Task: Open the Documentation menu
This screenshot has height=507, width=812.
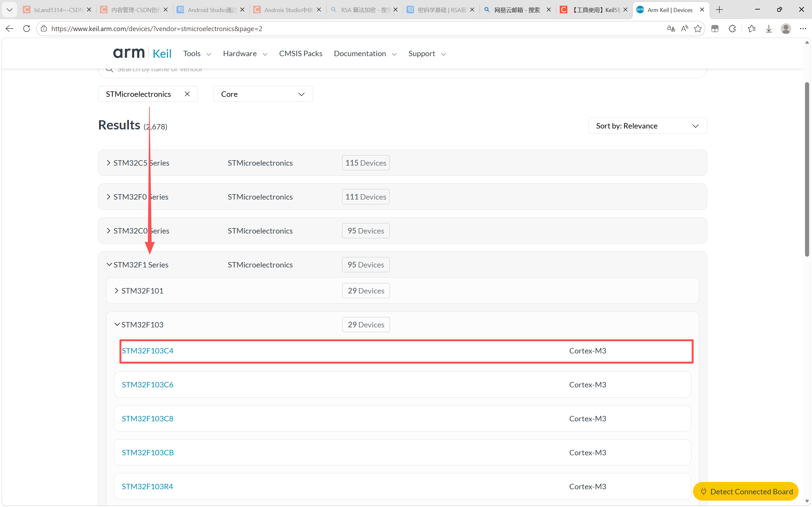Action: (x=365, y=54)
